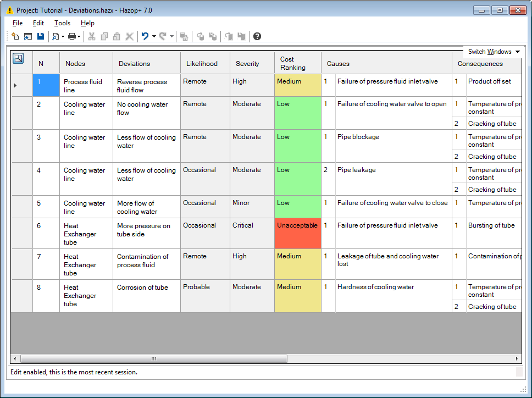Image resolution: width=532 pixels, height=398 pixels.
Task: Click the grid select-all icon in table corner
Action: click(x=18, y=58)
